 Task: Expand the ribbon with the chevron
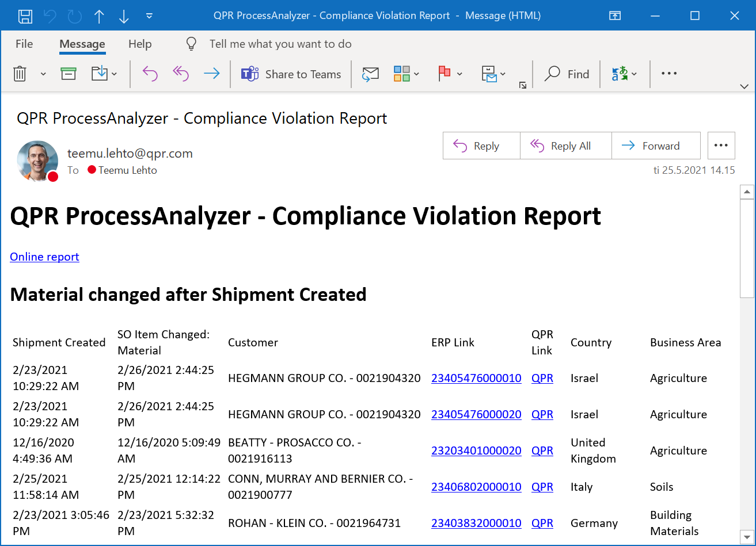[x=744, y=86]
